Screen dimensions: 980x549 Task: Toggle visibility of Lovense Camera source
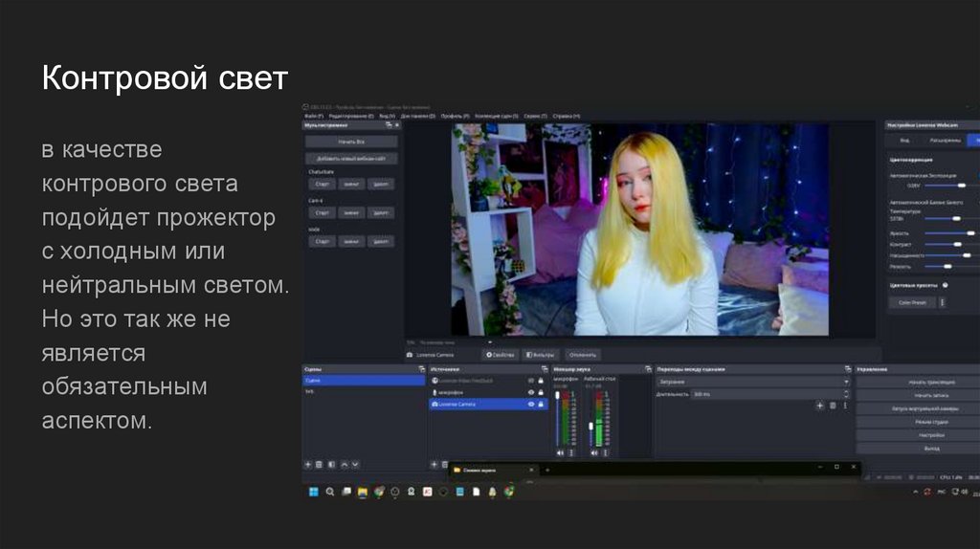531,405
